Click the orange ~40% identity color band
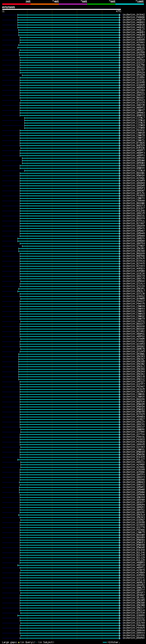 pyautogui.click(x=45, y=4)
